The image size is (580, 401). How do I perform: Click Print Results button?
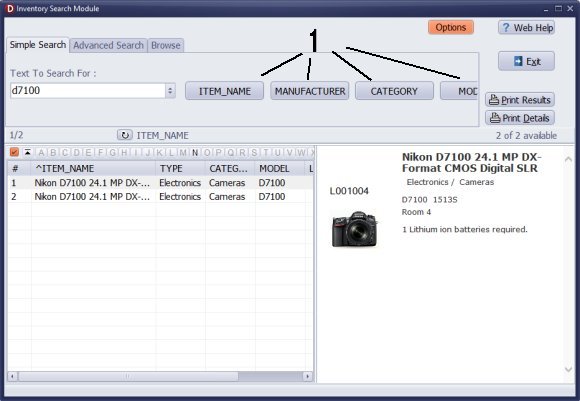pos(520,100)
